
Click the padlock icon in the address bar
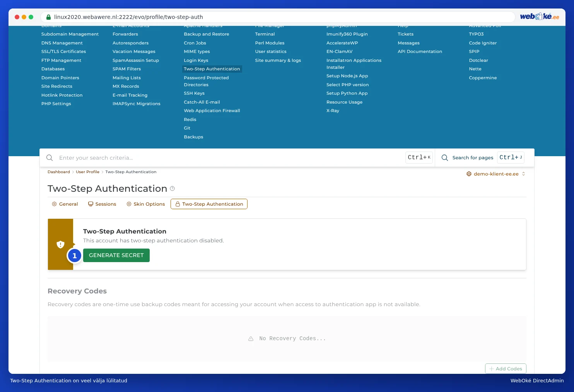click(x=49, y=17)
